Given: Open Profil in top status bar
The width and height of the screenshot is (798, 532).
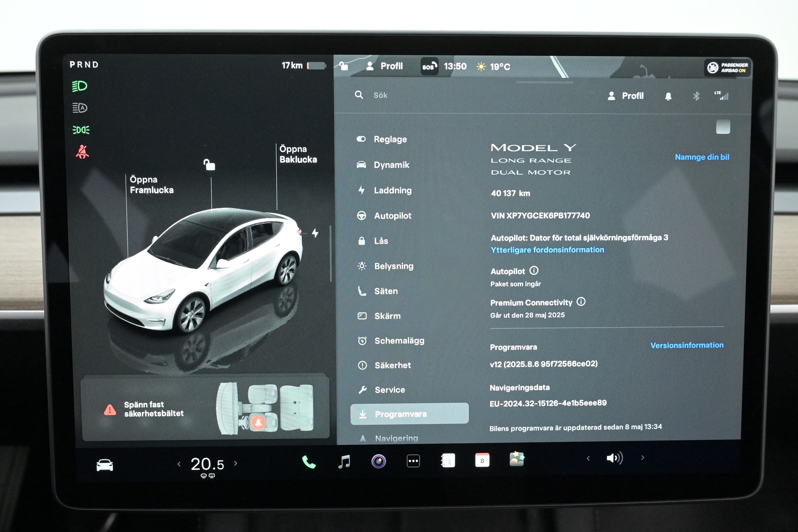Looking at the screenshot, I should 385,66.
